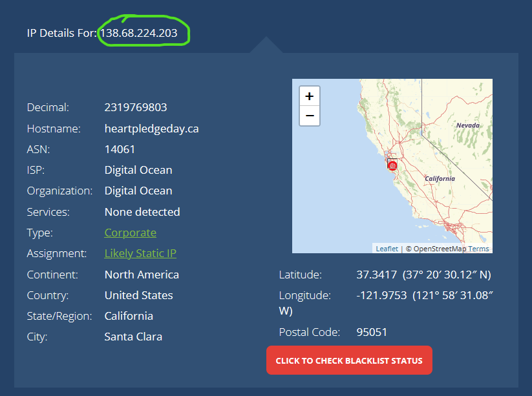Click the Country value United States
The height and width of the screenshot is (396, 532).
tap(139, 295)
